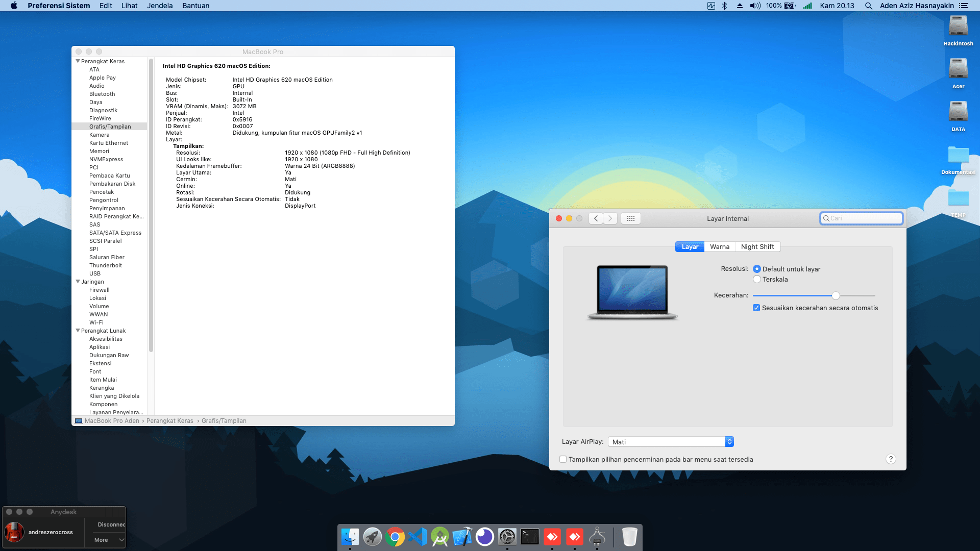
Task: Open the Dokumentasi folder on desktop
Action: [x=958, y=159]
